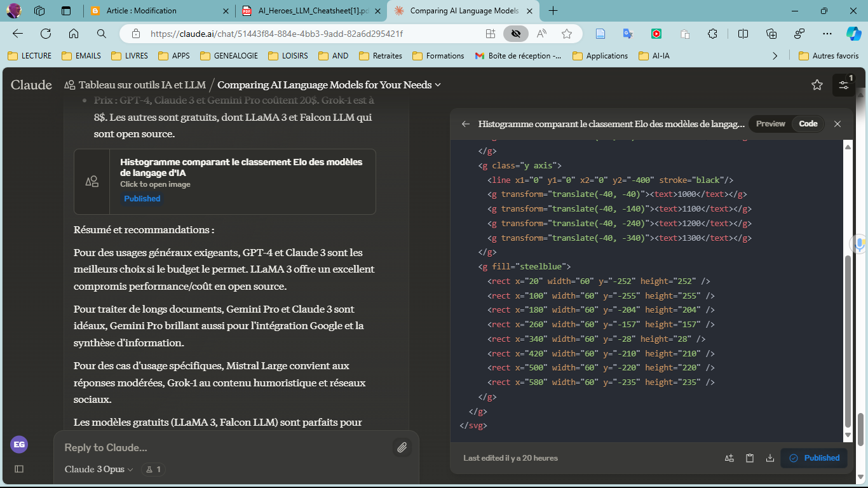This screenshot has width=868, height=488.
Task: Open Boîte de réception Gmail bookmark
Action: pyautogui.click(x=518, y=56)
